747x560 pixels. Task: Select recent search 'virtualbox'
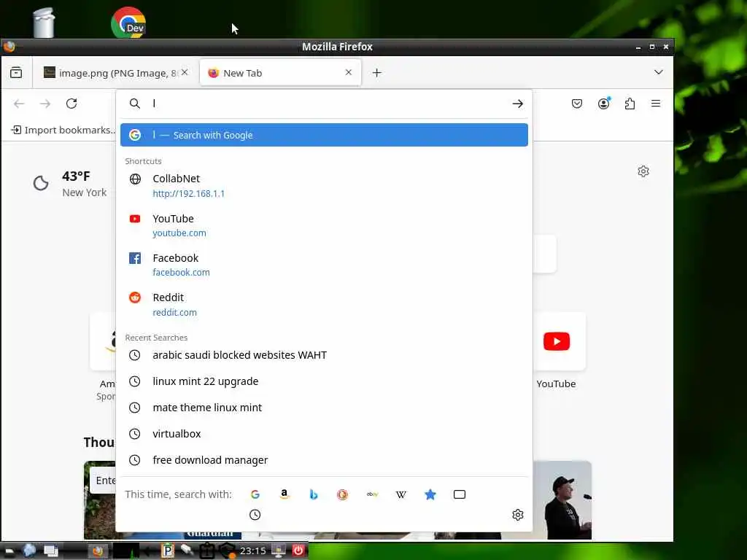pyautogui.click(x=324, y=434)
